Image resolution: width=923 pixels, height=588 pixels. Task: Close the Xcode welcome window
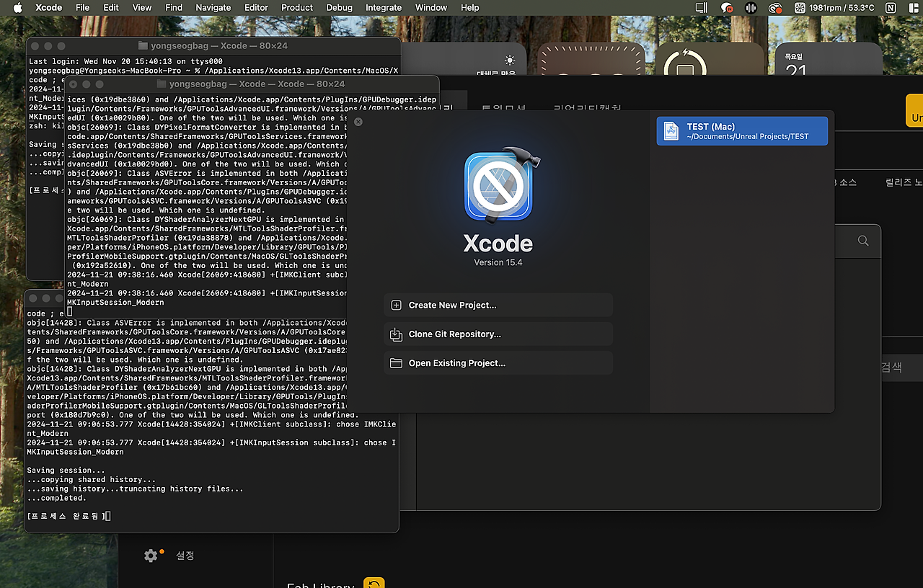pos(358,122)
